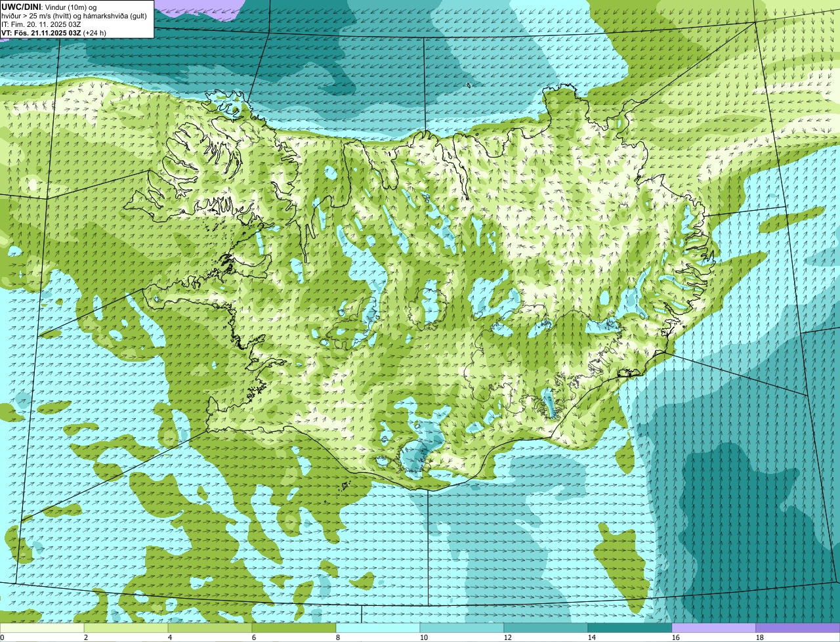Click the pale yellow 0–2 legend swatch
Viewport: 840px width, 642px height.
click(x=42, y=628)
